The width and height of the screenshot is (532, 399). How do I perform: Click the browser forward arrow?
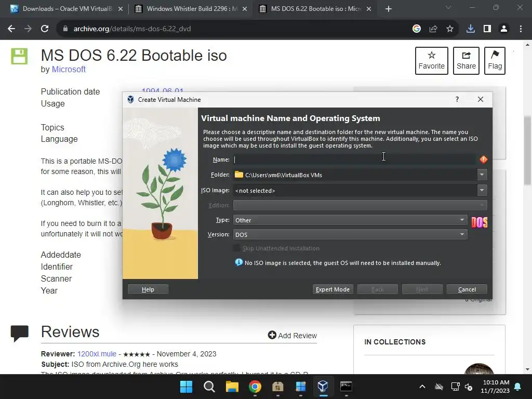(x=28, y=29)
